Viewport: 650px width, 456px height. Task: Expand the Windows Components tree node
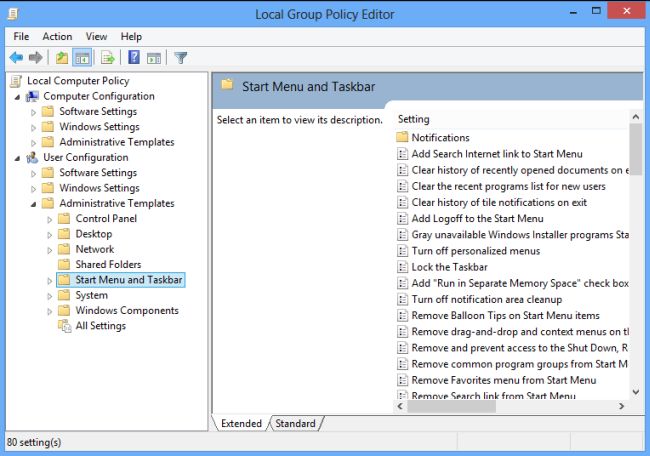(x=50, y=311)
